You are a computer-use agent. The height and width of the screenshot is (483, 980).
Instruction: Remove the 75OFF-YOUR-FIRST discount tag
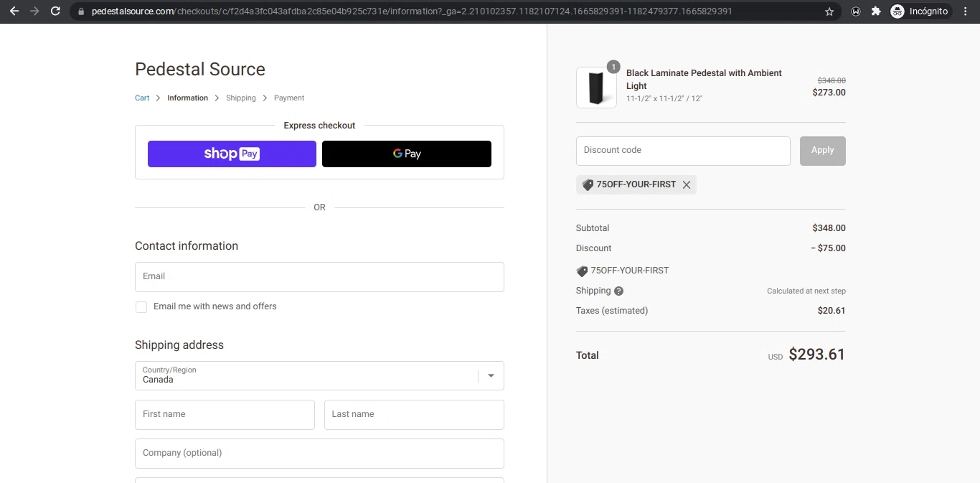(x=687, y=185)
